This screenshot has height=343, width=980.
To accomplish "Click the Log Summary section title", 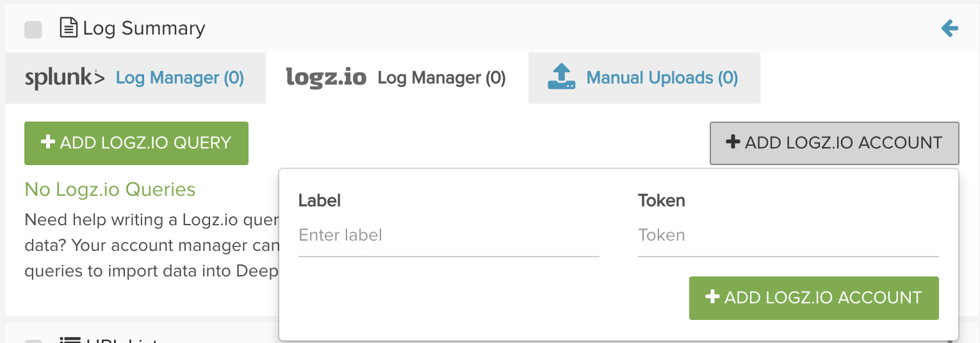I will click(144, 29).
